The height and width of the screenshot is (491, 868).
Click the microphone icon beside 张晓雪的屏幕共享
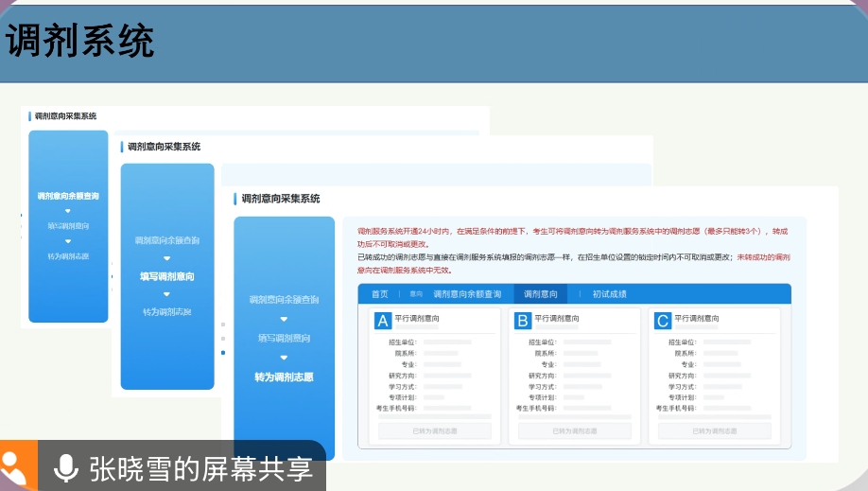pyautogui.click(x=65, y=467)
